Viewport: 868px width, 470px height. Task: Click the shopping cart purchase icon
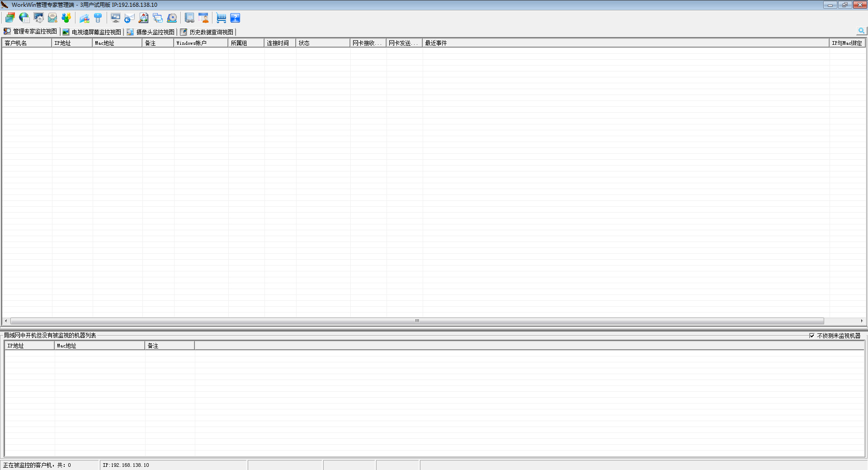click(x=221, y=18)
